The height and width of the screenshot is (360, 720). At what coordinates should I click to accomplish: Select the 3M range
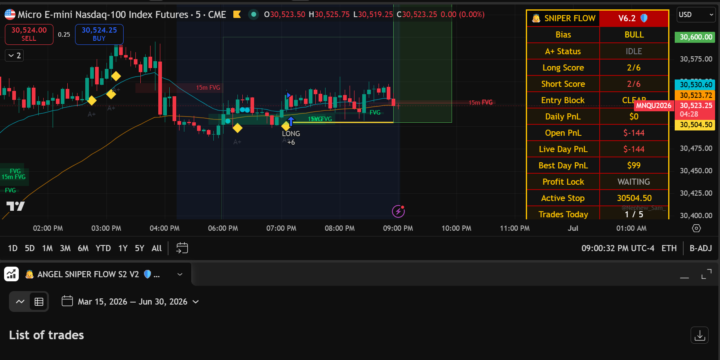point(65,248)
